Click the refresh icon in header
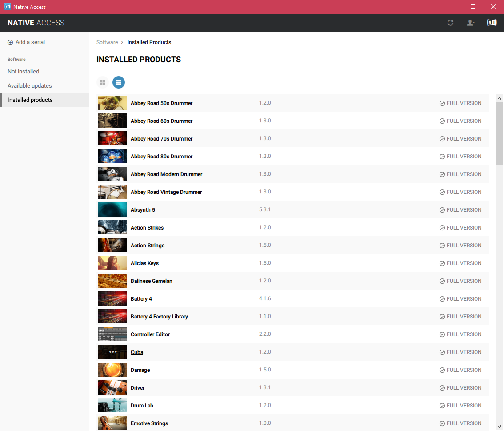Image resolution: width=504 pixels, height=431 pixels. coord(450,23)
